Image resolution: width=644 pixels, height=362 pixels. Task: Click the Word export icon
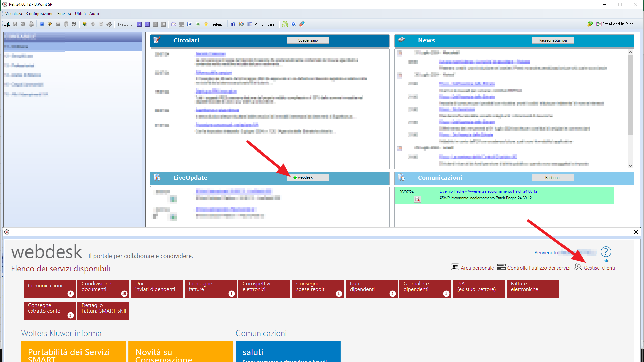(190, 24)
